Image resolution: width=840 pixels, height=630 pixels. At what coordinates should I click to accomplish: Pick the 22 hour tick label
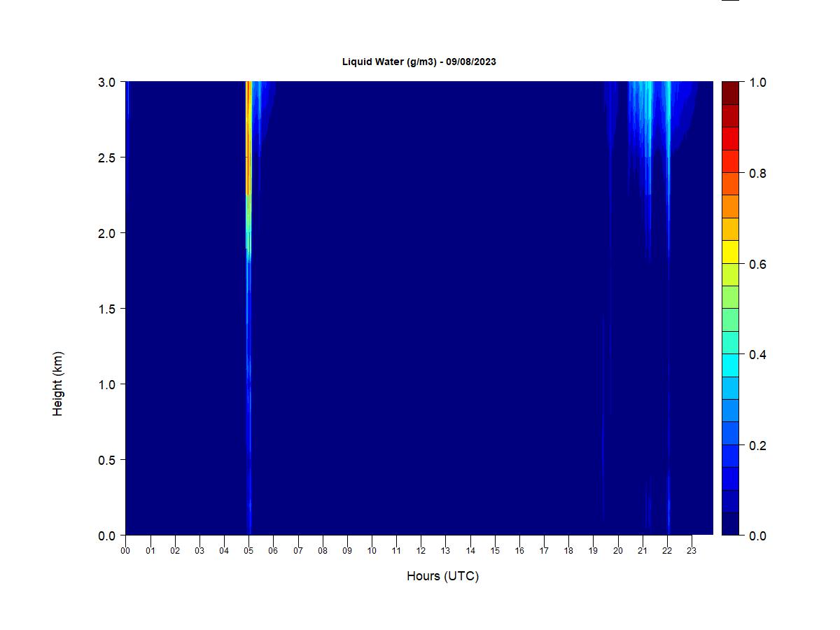coord(667,551)
